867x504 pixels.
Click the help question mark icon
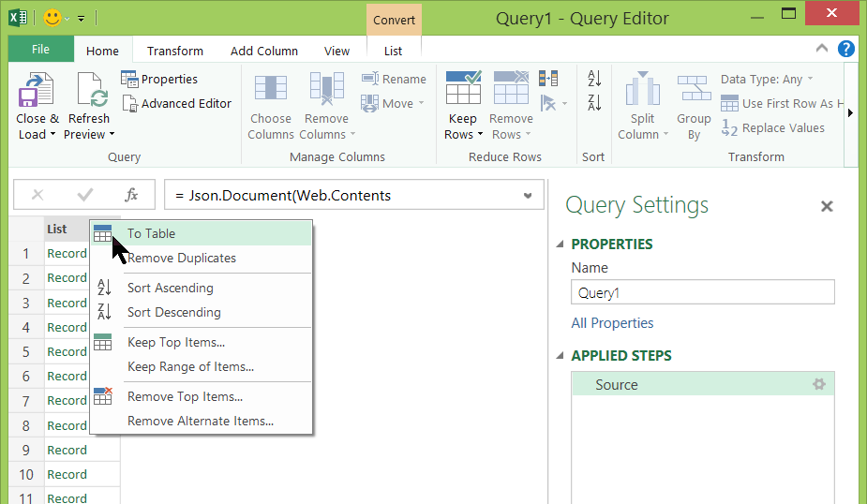pyautogui.click(x=846, y=50)
